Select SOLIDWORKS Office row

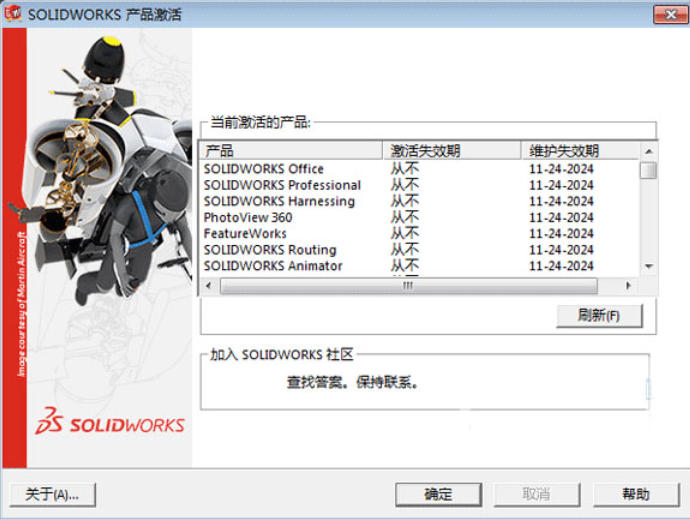coord(264,169)
